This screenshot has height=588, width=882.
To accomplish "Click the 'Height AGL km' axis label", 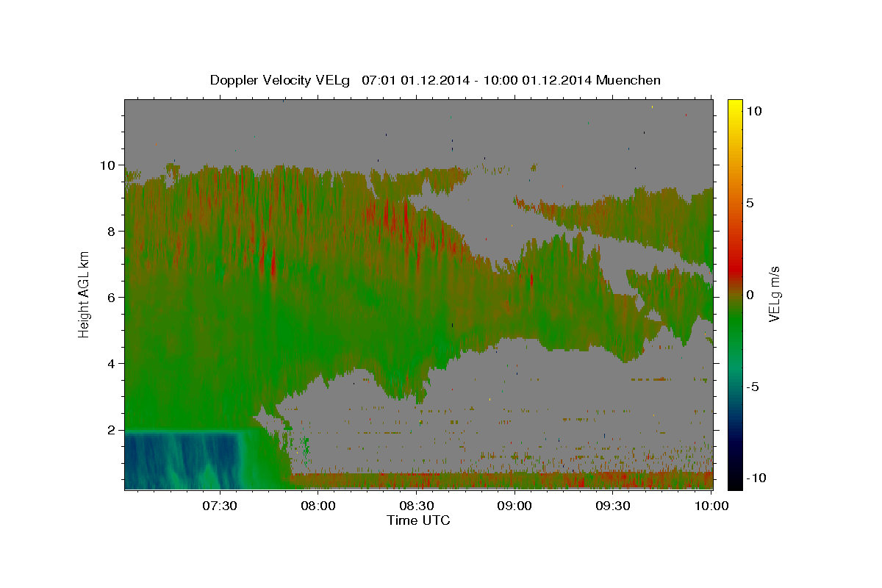I will [85, 293].
